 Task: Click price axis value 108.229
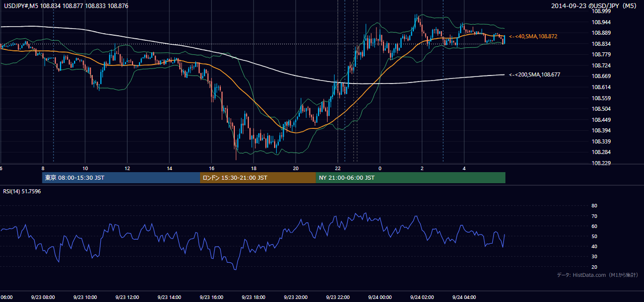(x=601, y=163)
